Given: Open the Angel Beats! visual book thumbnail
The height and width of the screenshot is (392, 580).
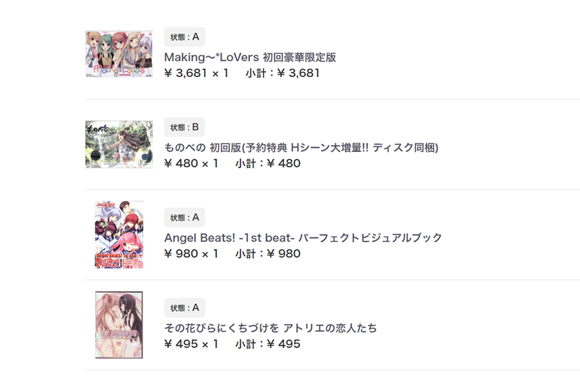Looking at the screenshot, I should tap(119, 235).
